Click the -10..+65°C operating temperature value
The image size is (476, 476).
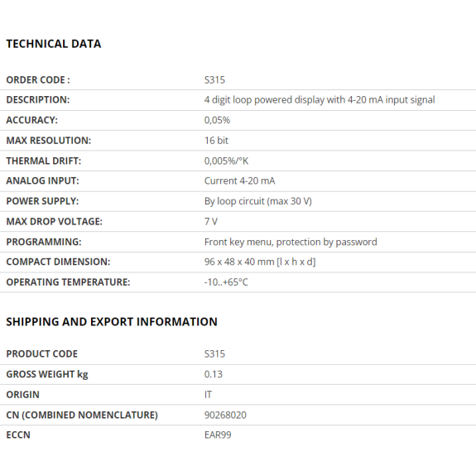(226, 282)
